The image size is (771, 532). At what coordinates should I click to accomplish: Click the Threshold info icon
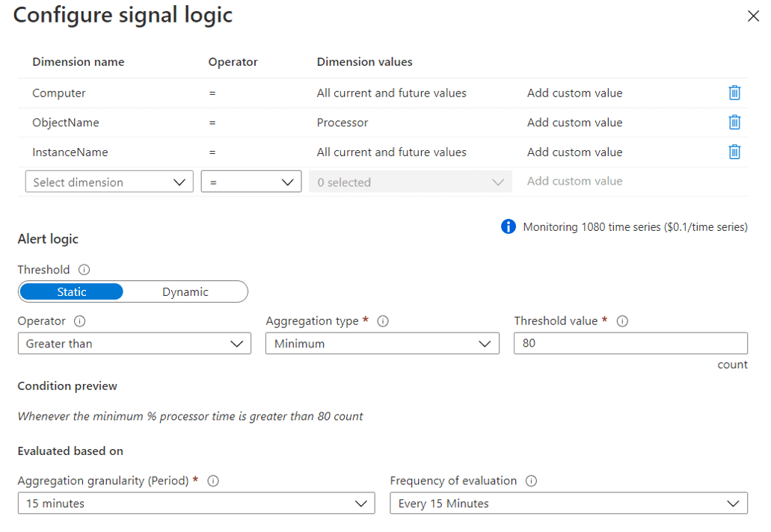85,270
